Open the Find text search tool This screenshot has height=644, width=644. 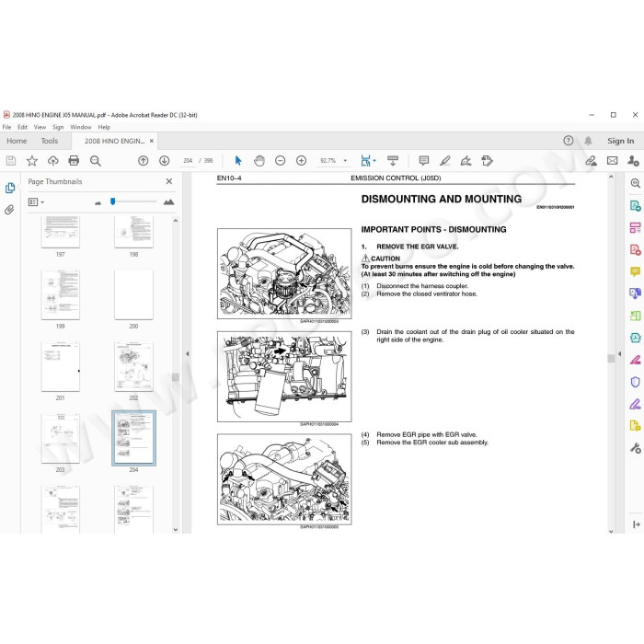[x=96, y=161]
